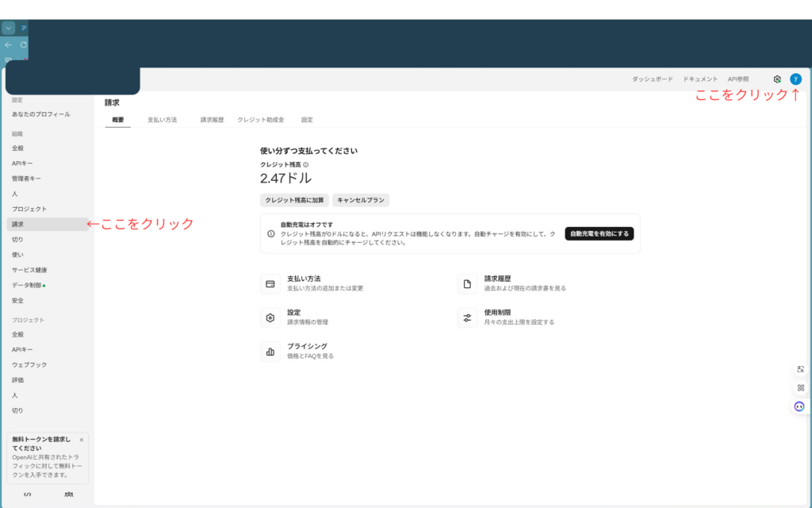Click the キャンセルプラン button

pos(362,200)
